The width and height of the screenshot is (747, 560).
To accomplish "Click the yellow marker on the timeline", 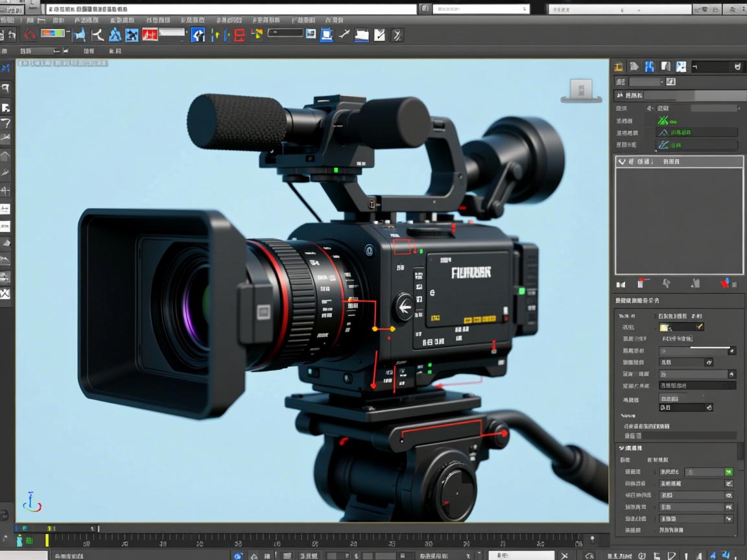I will point(47,540).
